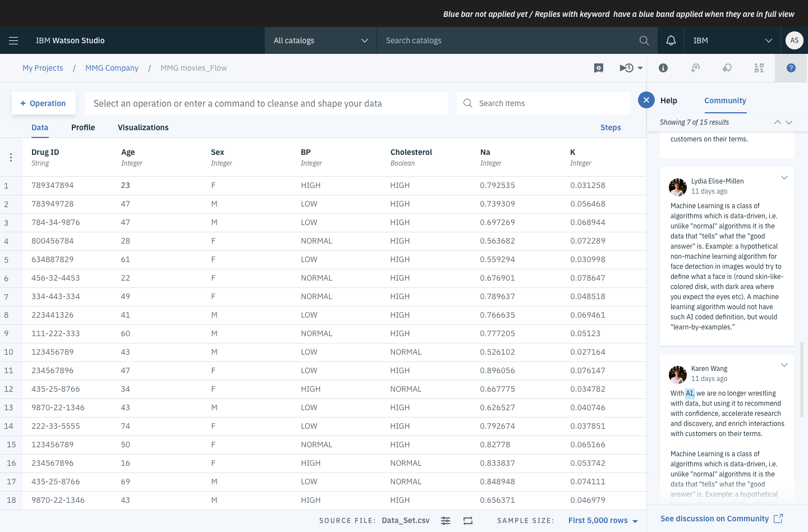Click the source file settings sliders icon
The image size is (808, 532).
[446, 521]
